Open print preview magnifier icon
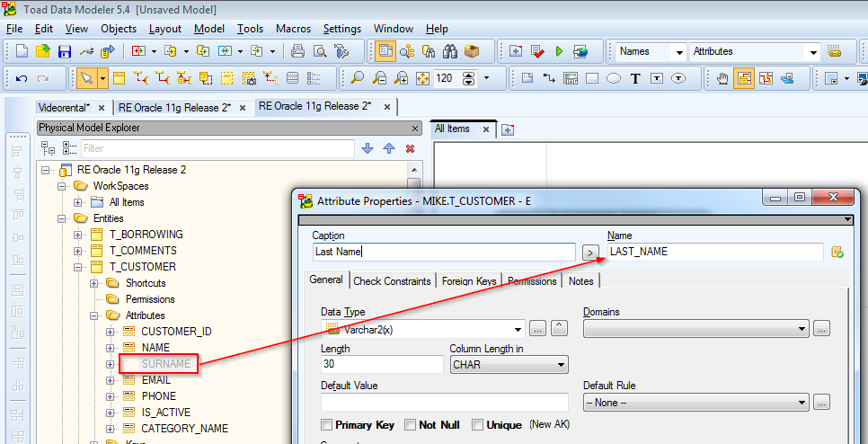The width and height of the screenshot is (868, 444). click(319, 51)
